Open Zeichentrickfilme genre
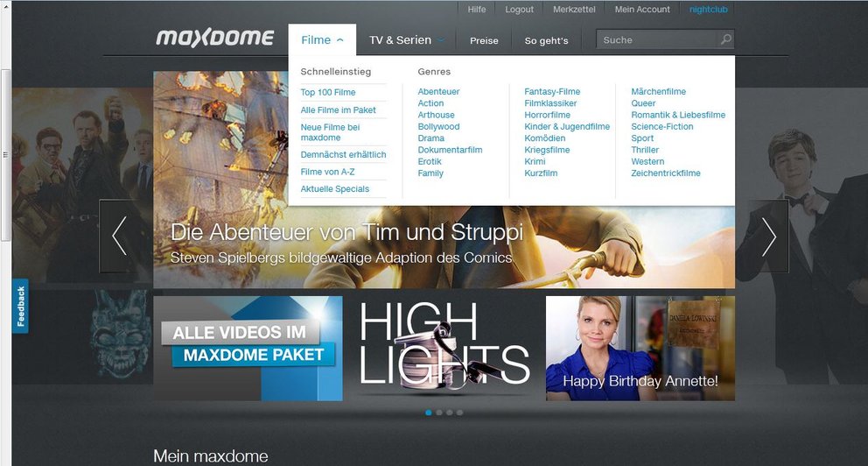The height and width of the screenshot is (466, 868). click(666, 173)
